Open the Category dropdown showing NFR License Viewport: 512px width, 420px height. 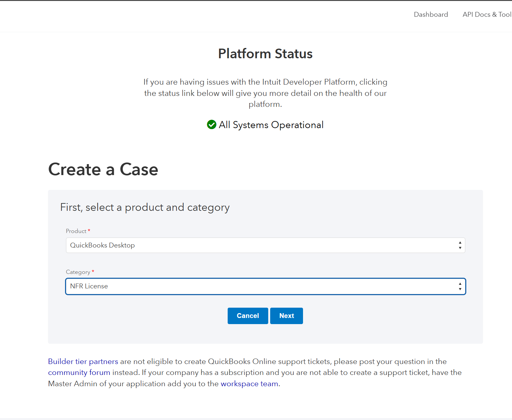tap(266, 286)
